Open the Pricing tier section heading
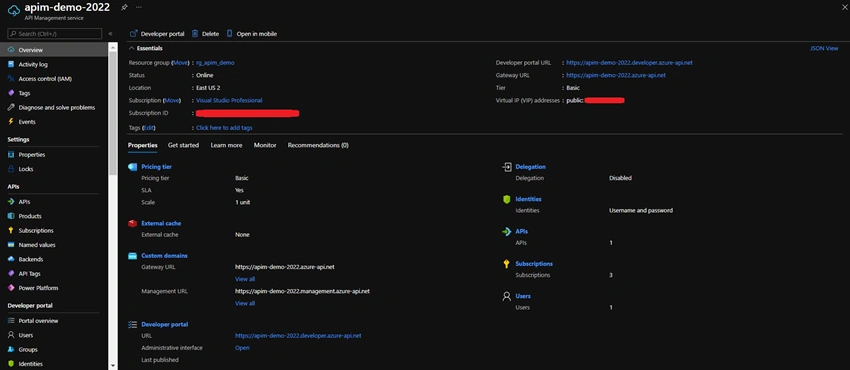The image size is (850, 370). (157, 167)
